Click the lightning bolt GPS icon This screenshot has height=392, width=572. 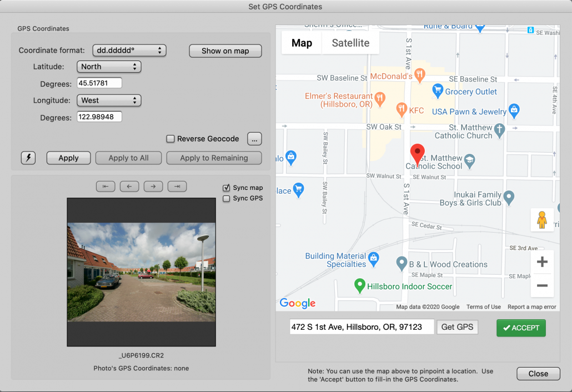pos(28,158)
